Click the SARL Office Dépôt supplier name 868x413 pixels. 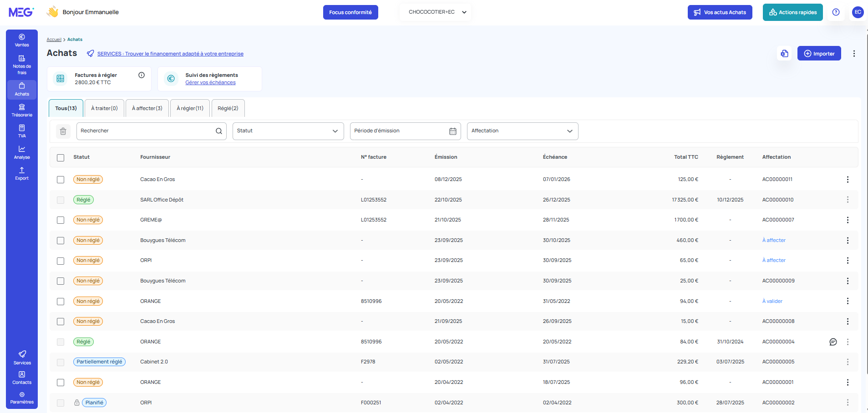click(x=162, y=200)
